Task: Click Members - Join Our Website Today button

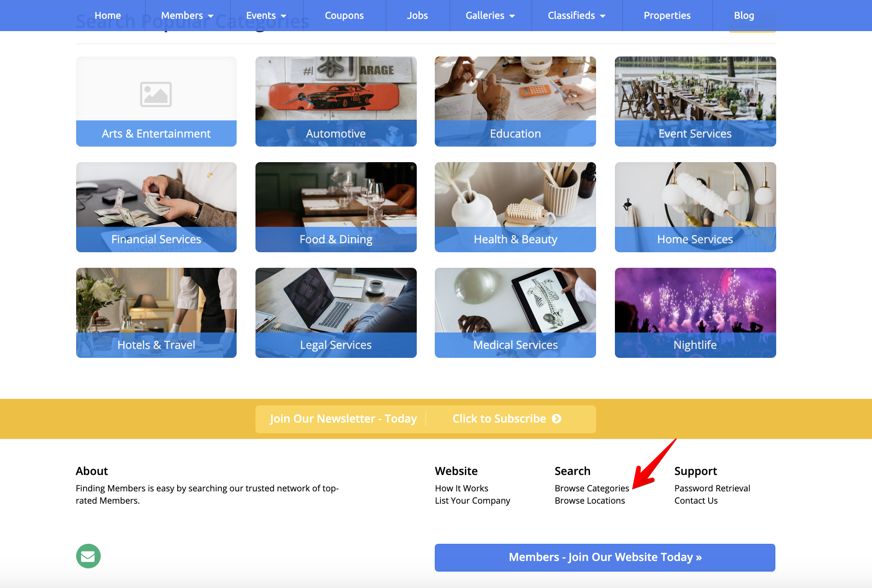Action: point(605,557)
